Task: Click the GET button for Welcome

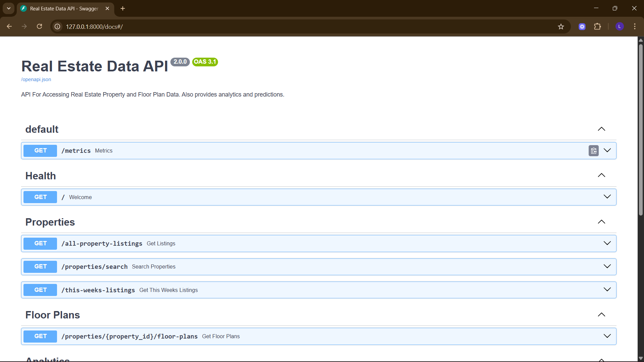Action: point(40,197)
